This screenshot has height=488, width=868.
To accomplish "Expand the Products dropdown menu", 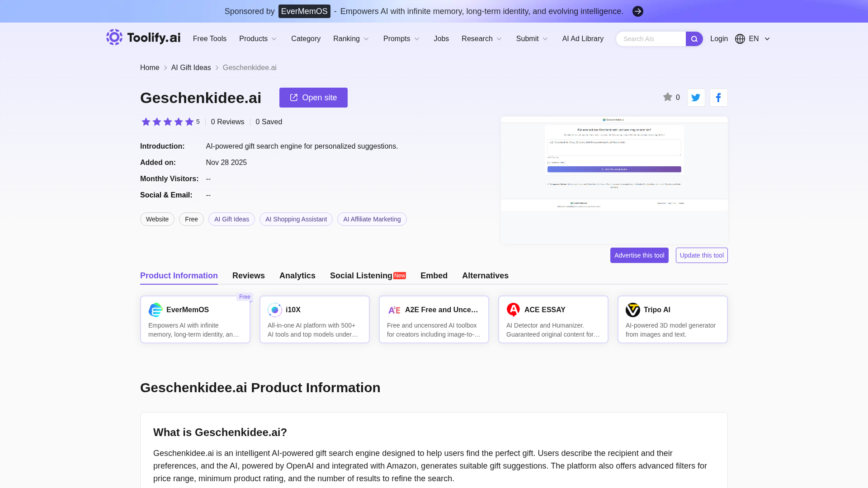I will pos(258,39).
